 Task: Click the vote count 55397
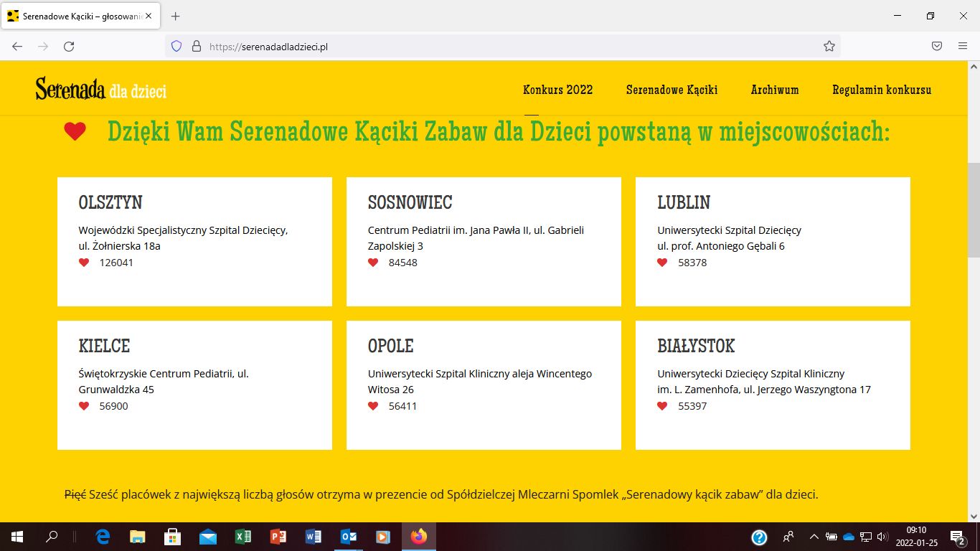coord(692,406)
